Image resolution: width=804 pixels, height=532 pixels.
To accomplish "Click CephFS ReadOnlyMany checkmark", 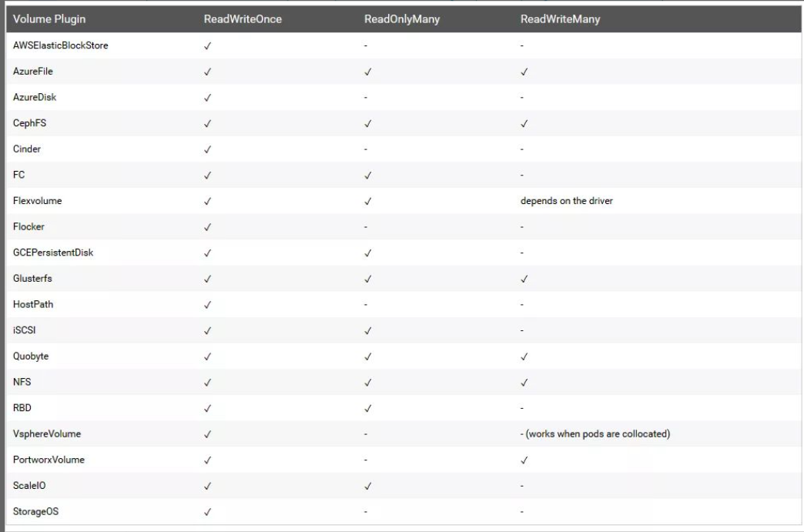I will [368, 123].
